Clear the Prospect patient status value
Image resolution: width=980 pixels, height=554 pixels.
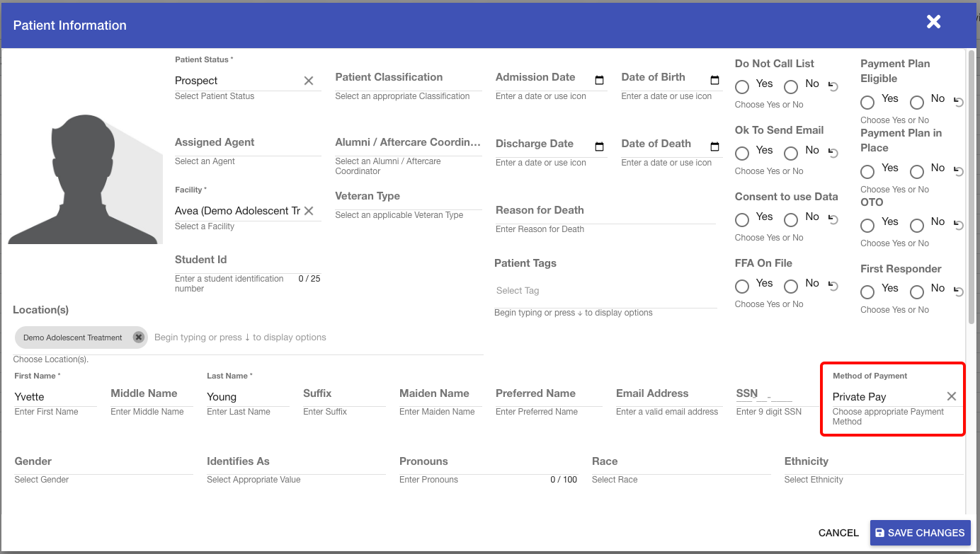(309, 81)
